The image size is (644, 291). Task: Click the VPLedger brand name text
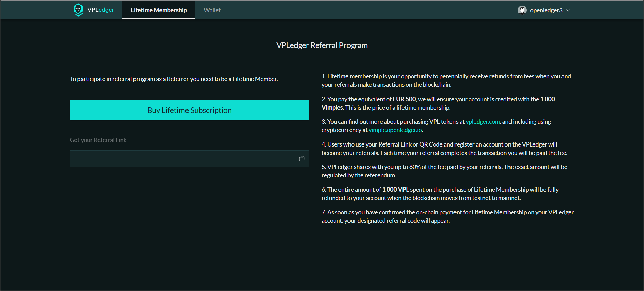point(100,10)
